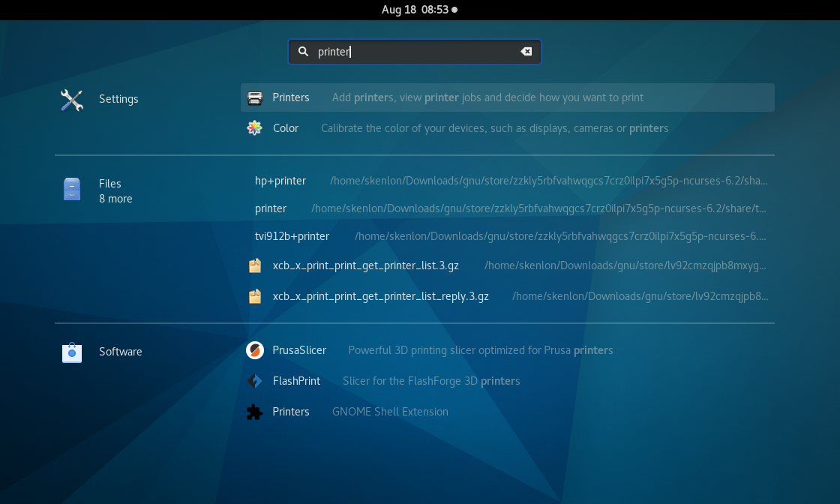Image resolution: width=840 pixels, height=504 pixels.
Task: Select the file named printer
Action: point(271,208)
